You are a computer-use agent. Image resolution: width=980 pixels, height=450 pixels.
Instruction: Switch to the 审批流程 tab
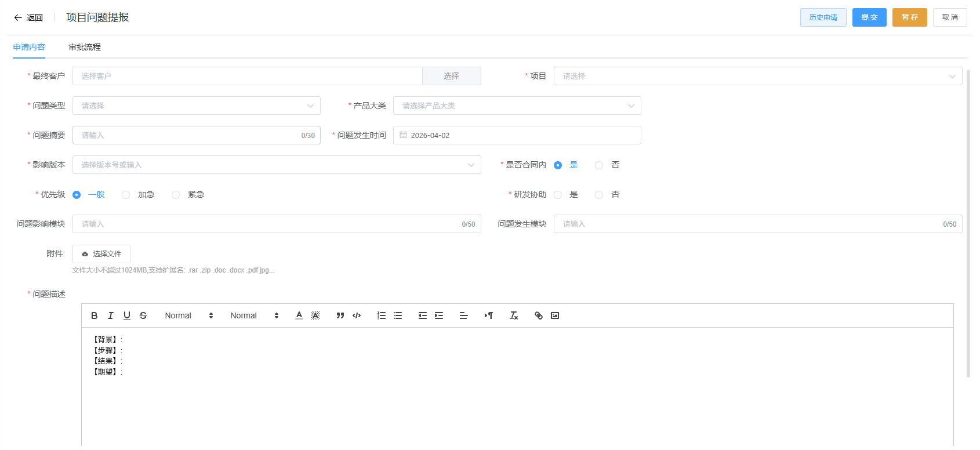85,47
